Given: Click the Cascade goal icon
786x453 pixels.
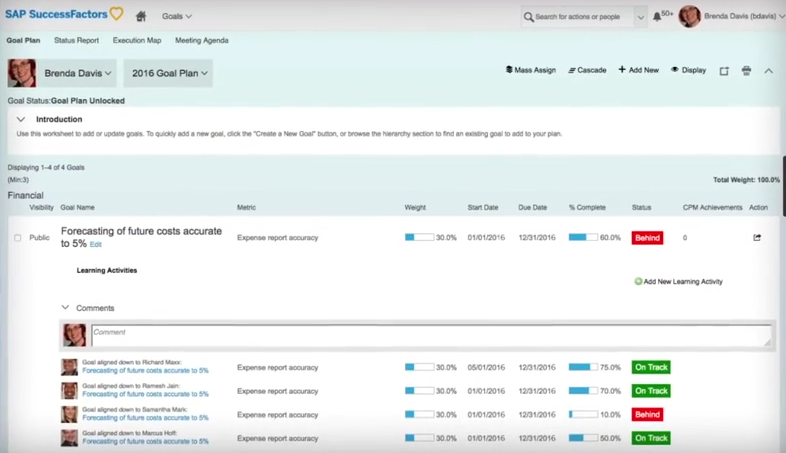Looking at the screenshot, I should point(572,70).
